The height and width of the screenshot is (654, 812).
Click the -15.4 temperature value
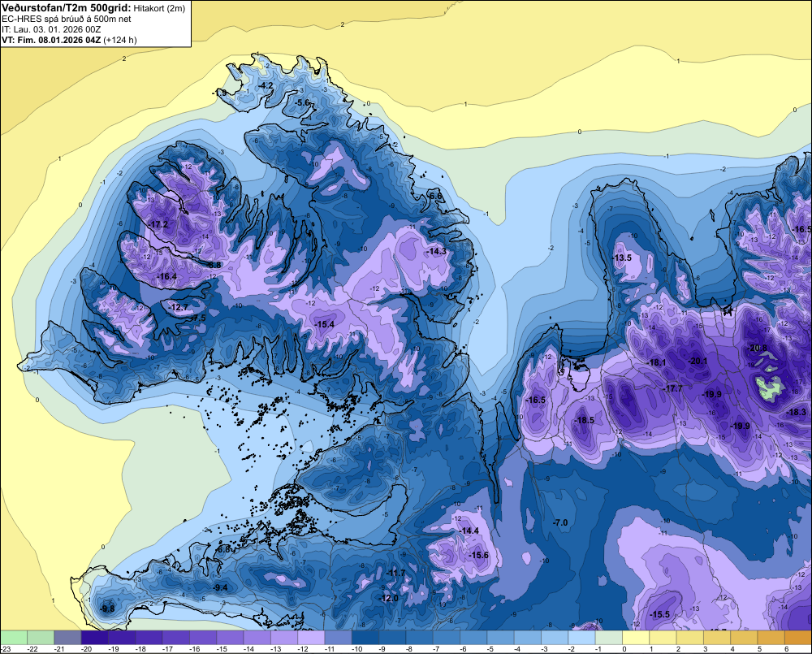coord(325,324)
